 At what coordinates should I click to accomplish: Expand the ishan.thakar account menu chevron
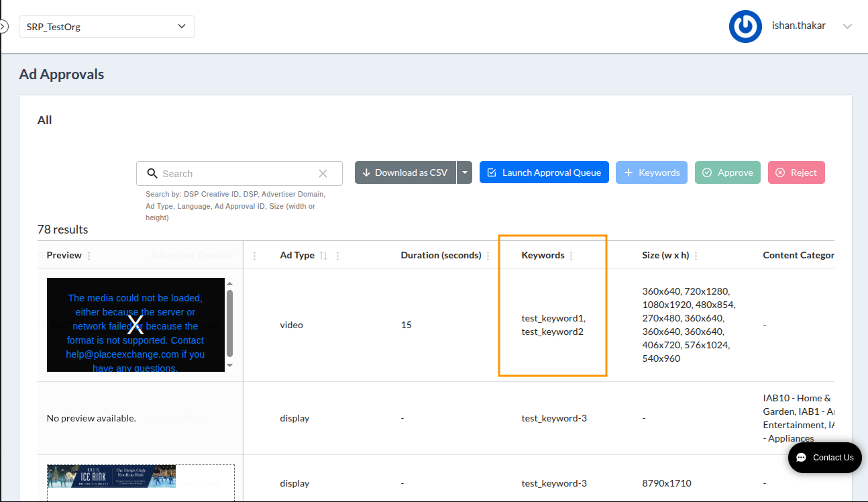click(847, 26)
